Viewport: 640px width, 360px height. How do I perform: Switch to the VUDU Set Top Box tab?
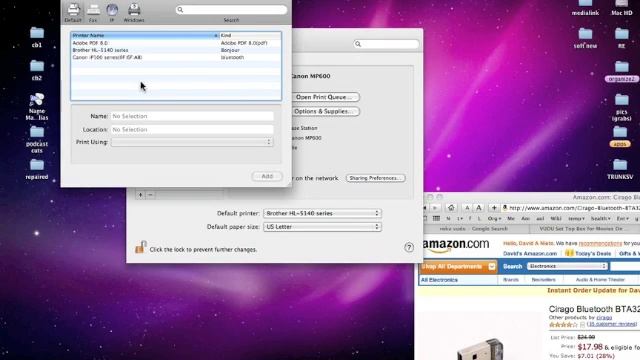coord(584,229)
